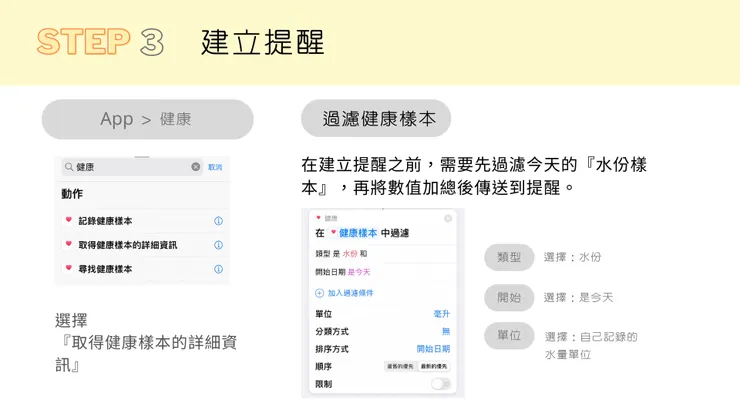Open info icon for 尋找健康樣本
Screen dimensions: 740x416
(x=219, y=269)
